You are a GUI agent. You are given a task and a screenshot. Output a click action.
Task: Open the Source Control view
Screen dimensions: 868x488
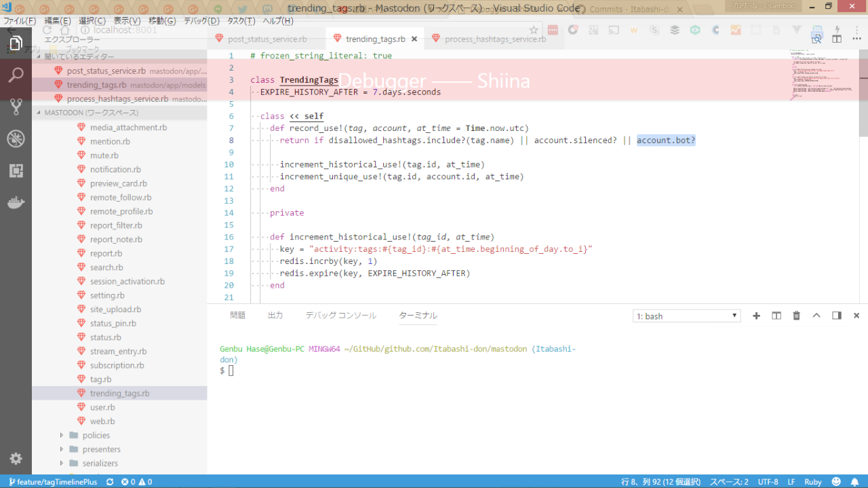pyautogui.click(x=16, y=107)
